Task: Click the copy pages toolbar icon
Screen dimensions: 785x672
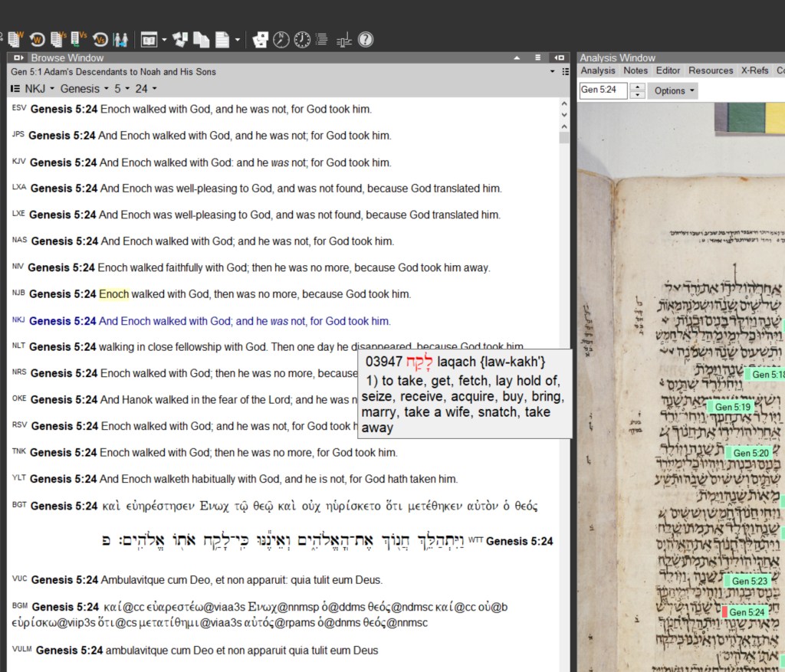Action: [202, 39]
